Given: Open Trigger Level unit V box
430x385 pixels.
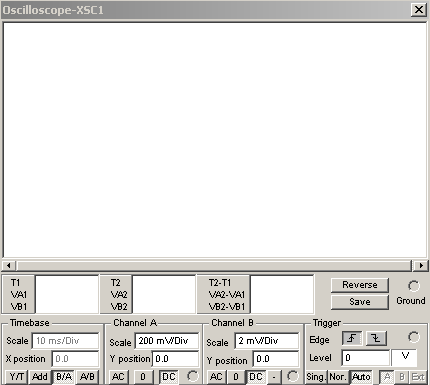Looking at the screenshot, I should (404, 358).
